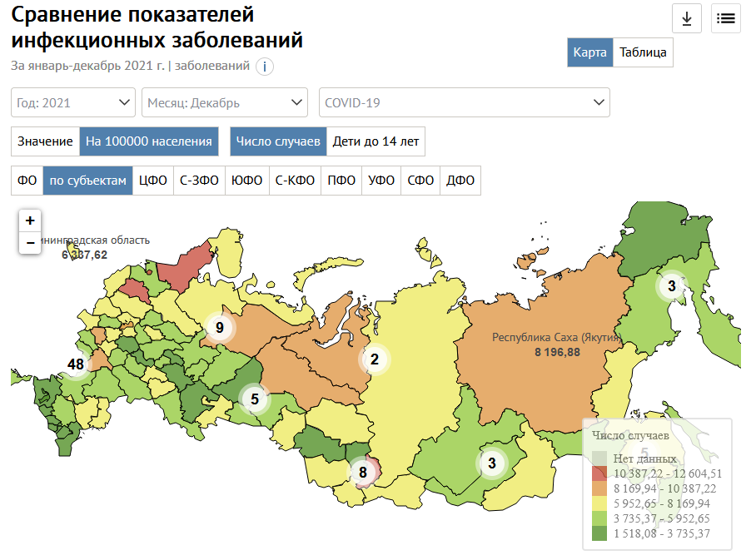756x555 pixels.
Task: Click light green swatch 3 735,37 - 5 952,65
Action: click(x=599, y=518)
